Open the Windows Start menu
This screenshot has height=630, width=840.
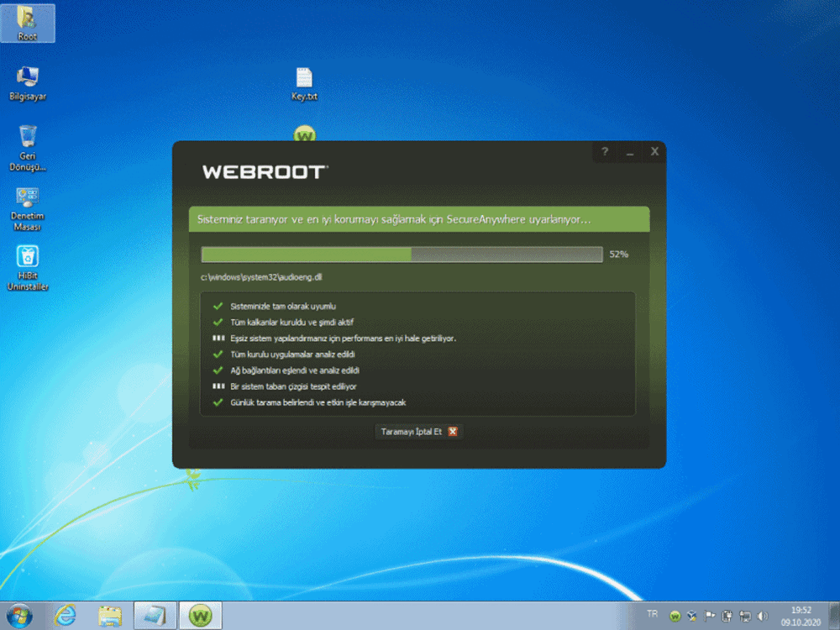pos(18,615)
